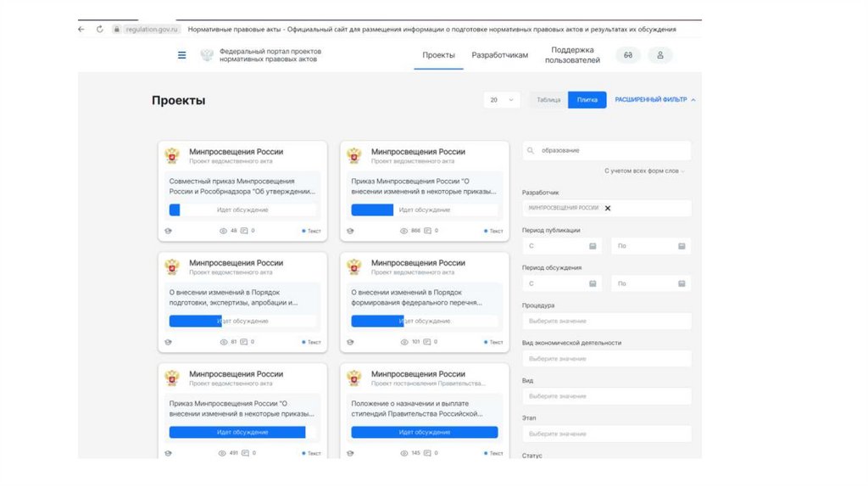
Task: Click the accessibility glasses icon
Action: click(628, 55)
